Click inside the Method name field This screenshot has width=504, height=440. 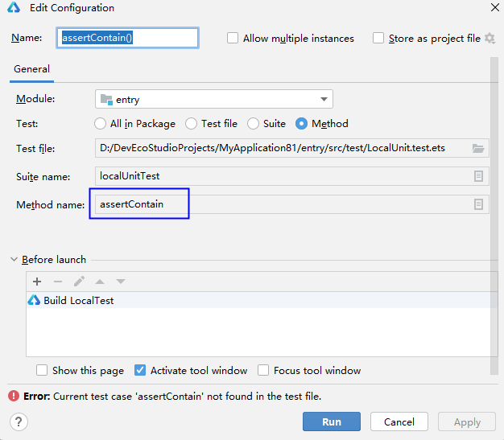282,204
